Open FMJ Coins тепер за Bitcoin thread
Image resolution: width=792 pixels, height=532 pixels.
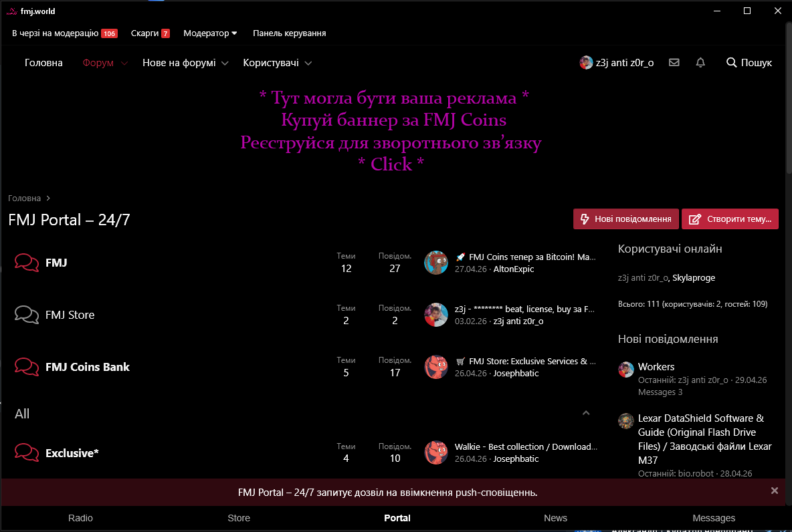click(x=525, y=257)
